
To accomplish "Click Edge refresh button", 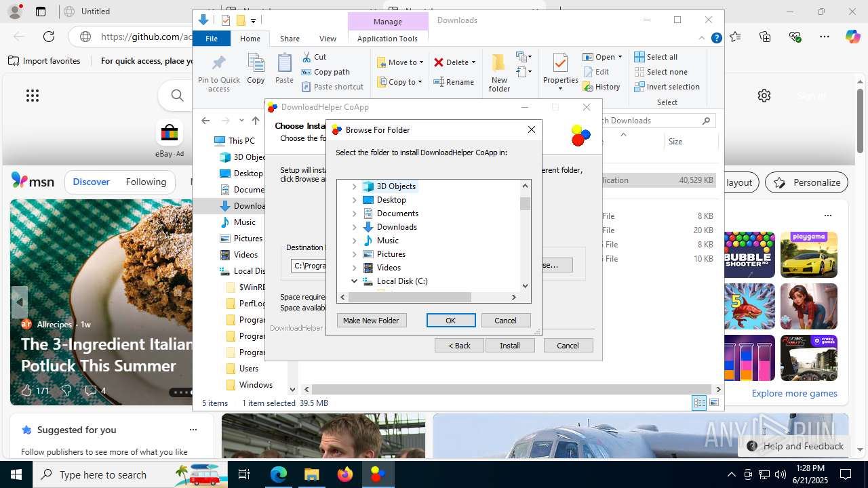I will click(49, 37).
